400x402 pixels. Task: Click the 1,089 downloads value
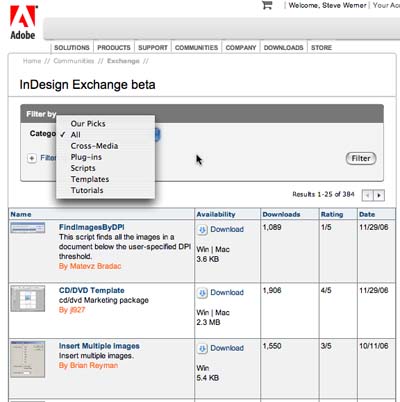tap(272, 227)
